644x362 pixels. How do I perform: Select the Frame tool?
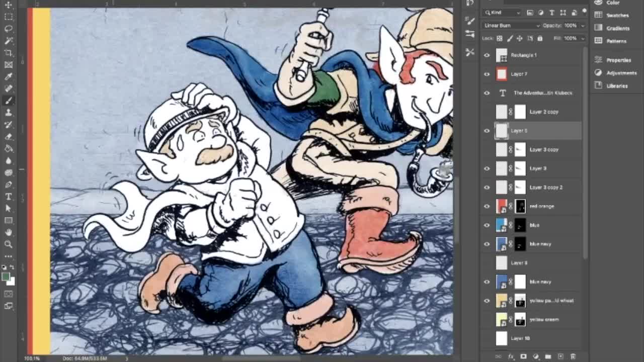[x=9, y=65]
